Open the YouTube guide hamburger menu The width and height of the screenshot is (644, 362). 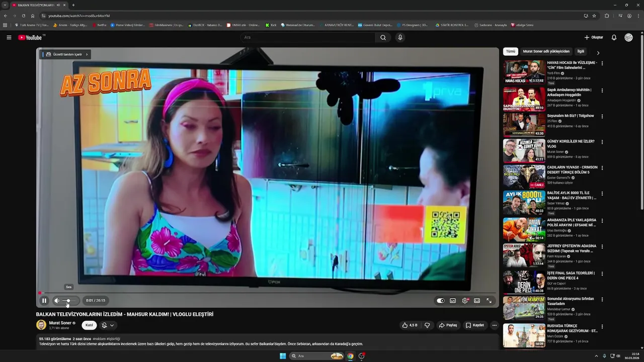coord(9,37)
